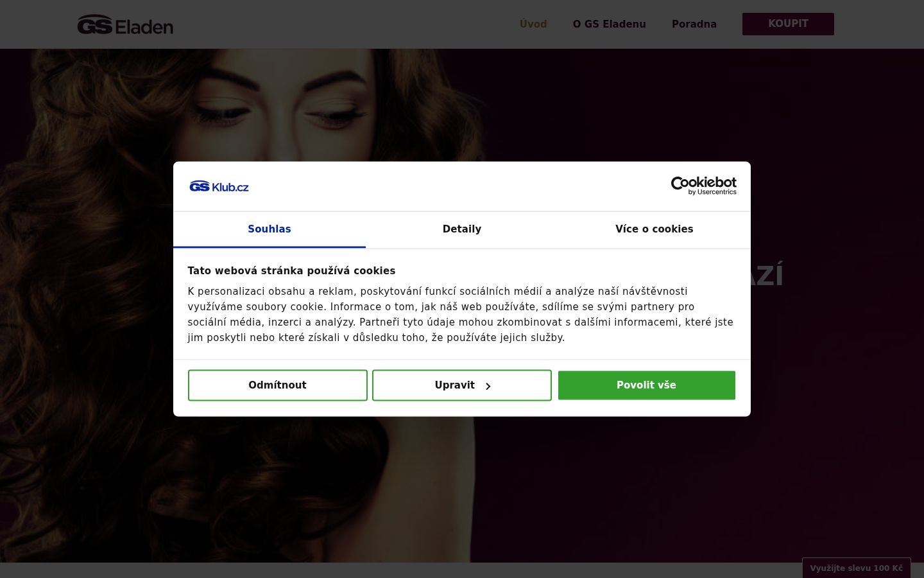The image size is (924, 578).
Task: Open the Využijte slevu 100 Kč banner
Action: tap(856, 568)
